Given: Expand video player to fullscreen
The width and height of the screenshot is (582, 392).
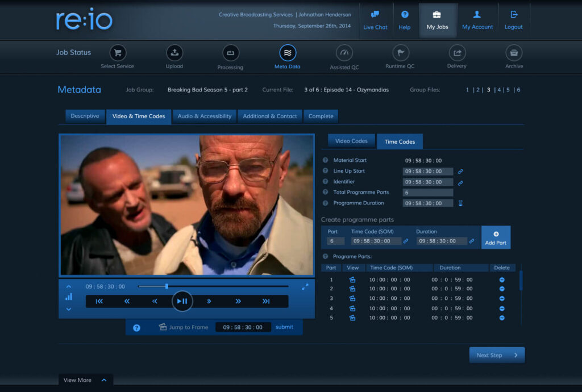Looking at the screenshot, I should tap(305, 287).
